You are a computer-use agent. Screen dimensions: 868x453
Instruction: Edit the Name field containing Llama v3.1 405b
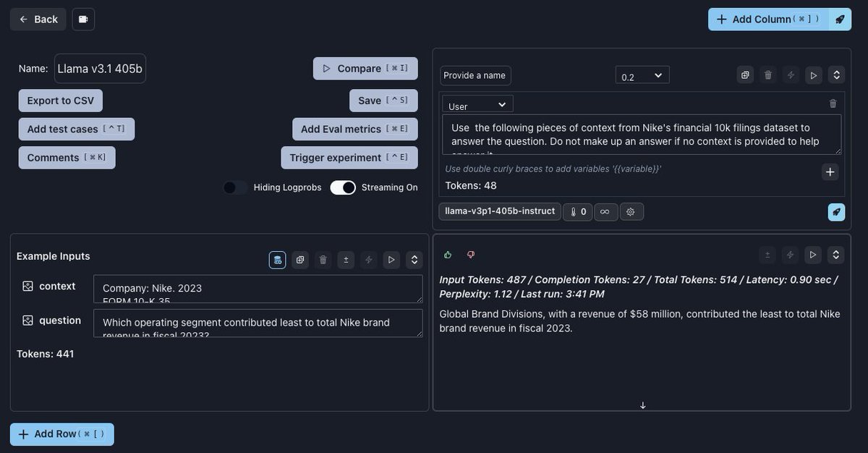click(100, 68)
